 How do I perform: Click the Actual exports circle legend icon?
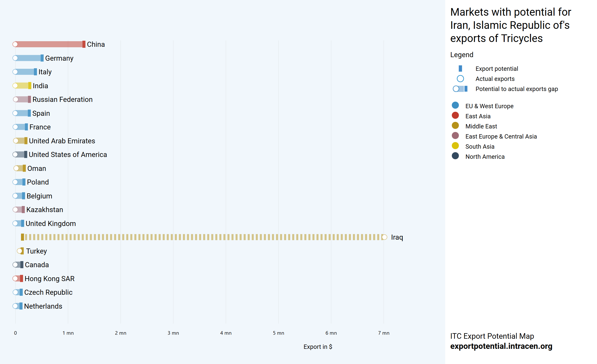click(460, 79)
